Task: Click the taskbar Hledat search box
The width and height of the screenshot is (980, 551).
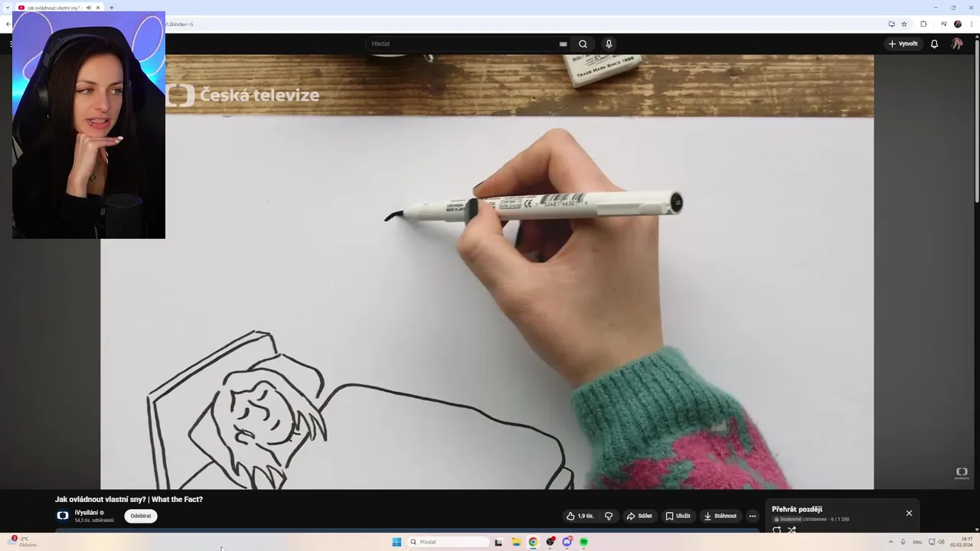Action: tap(449, 542)
